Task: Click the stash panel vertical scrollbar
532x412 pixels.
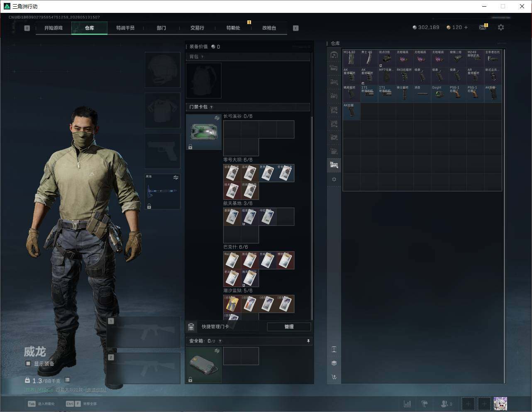Action: pos(505,216)
